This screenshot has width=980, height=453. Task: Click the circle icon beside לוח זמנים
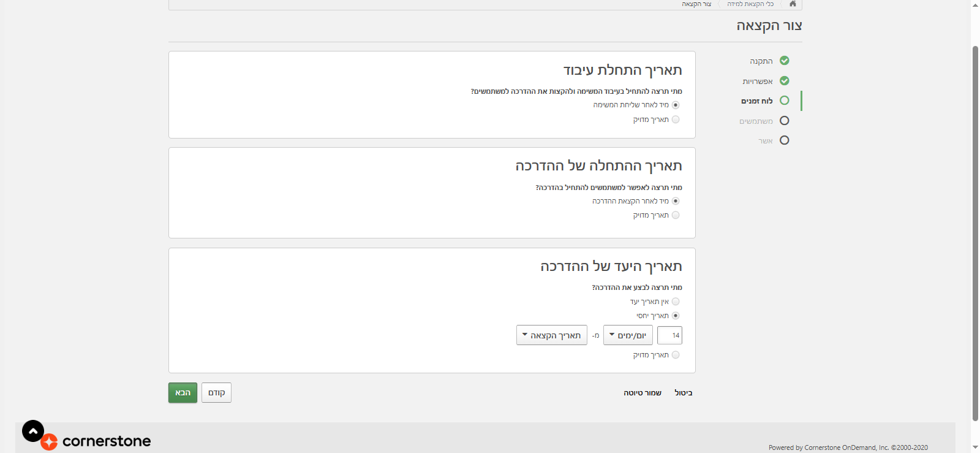[785, 101]
